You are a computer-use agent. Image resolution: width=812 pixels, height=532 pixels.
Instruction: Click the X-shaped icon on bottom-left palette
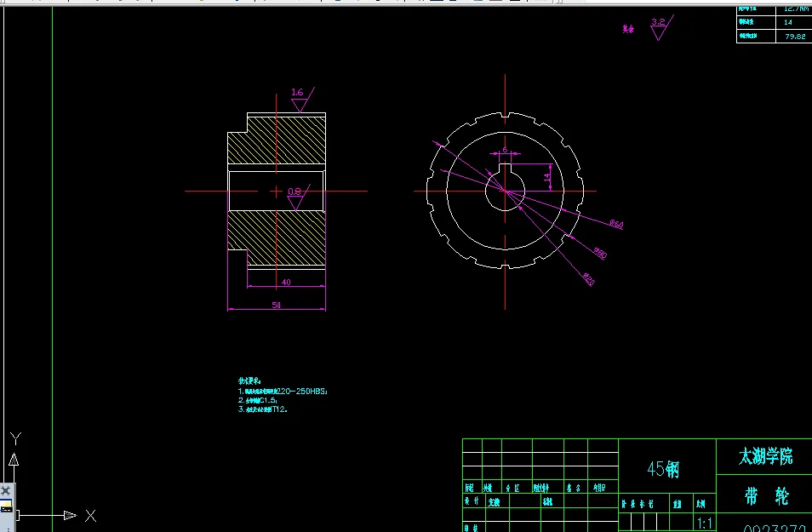(6, 490)
